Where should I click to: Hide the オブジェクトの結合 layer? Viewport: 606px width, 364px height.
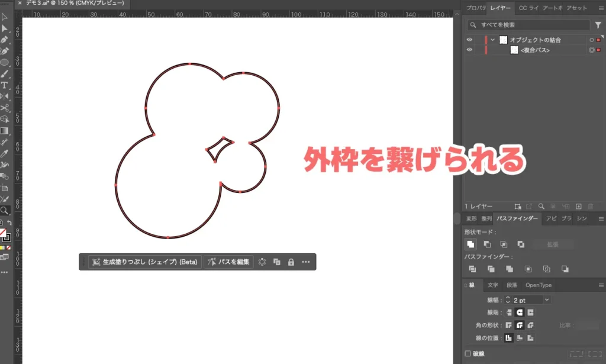470,40
